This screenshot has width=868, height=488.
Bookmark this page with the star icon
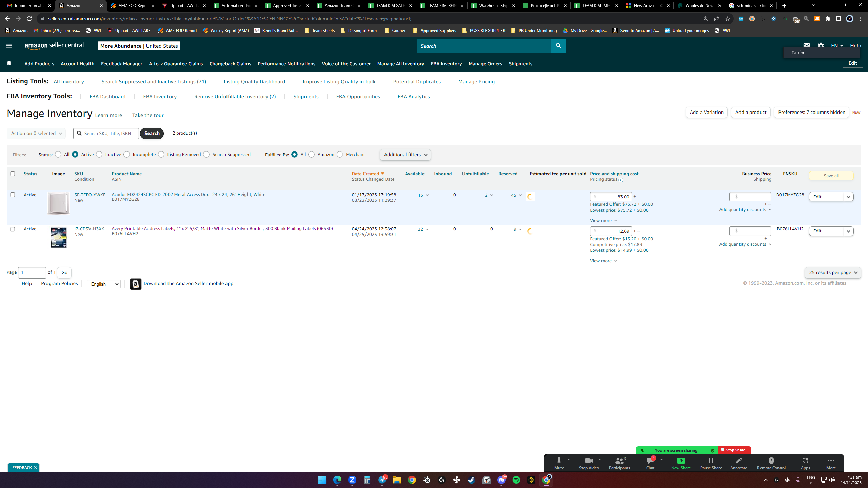tap(727, 19)
